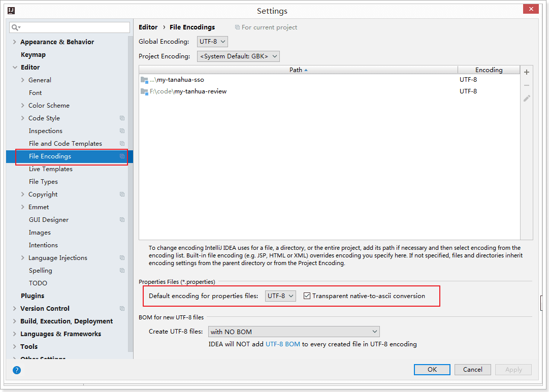The image size is (549, 392).
Task: Open Default encoding for properties files dropdown
Action: pyautogui.click(x=280, y=296)
